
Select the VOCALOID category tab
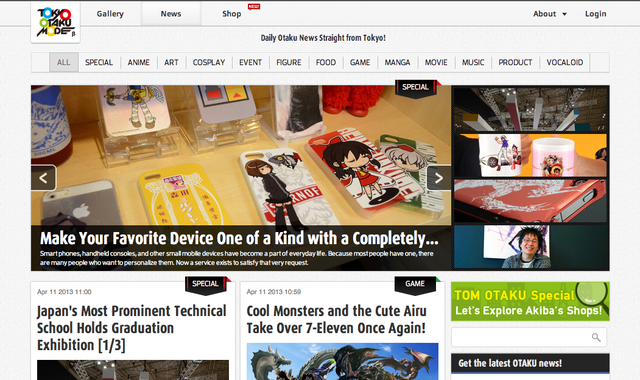pos(564,62)
